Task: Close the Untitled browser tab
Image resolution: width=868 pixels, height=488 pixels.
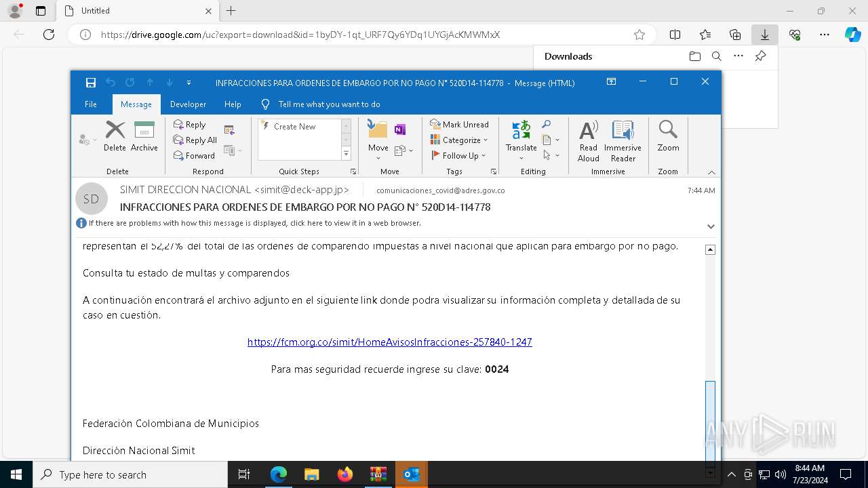Action: (208, 11)
